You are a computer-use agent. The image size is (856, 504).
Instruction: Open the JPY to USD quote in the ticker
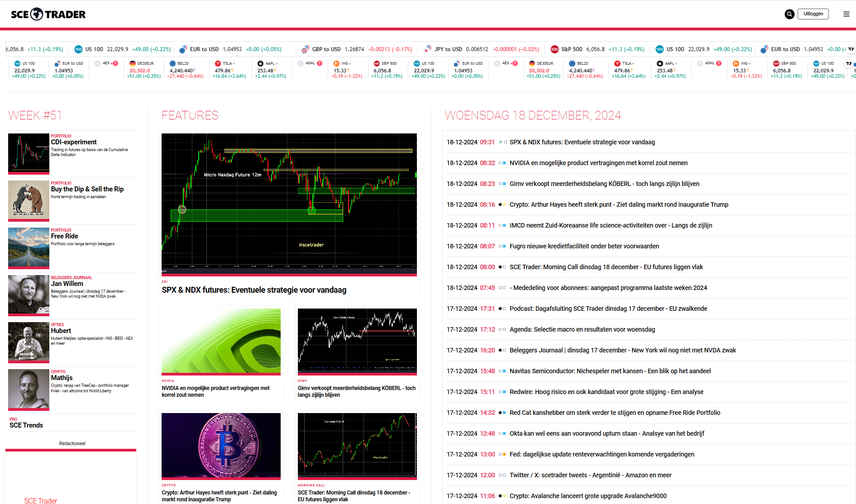coord(482,49)
